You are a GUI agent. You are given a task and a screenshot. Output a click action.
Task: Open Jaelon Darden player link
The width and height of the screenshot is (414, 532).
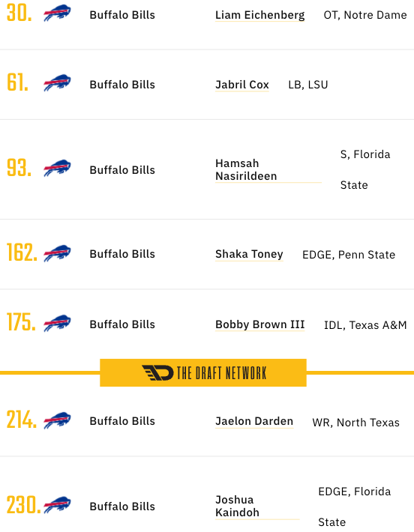tap(254, 421)
